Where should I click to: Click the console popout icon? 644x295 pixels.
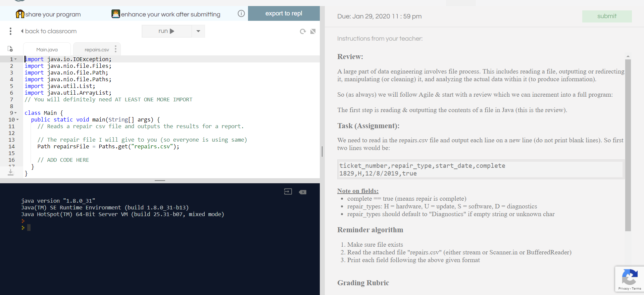pos(288,192)
